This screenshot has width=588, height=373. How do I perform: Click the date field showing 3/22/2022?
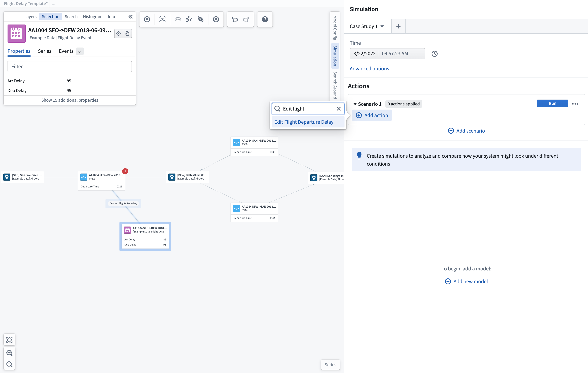click(x=364, y=54)
